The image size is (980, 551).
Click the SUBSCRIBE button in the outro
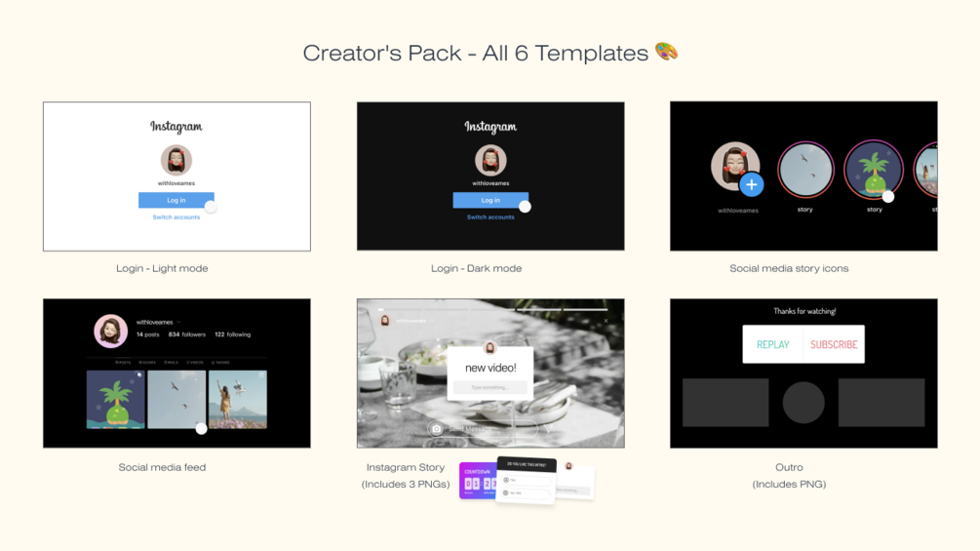point(834,344)
